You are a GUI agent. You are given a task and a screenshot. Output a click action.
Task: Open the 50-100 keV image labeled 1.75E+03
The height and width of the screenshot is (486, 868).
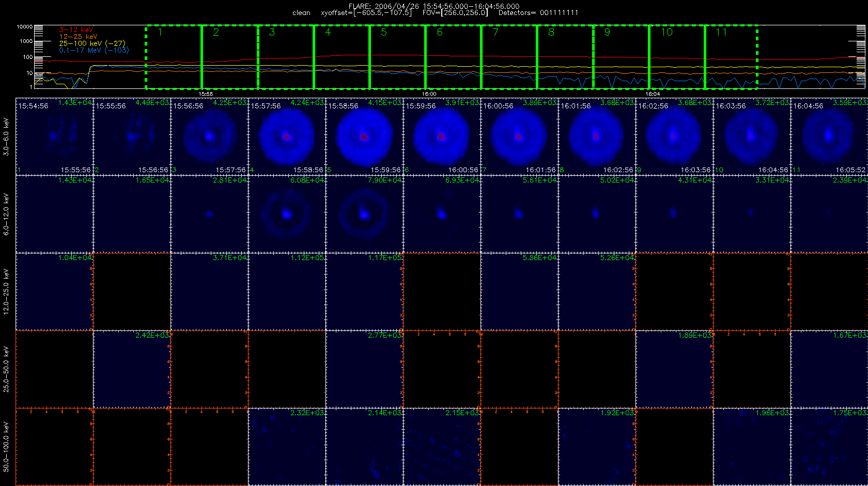click(x=829, y=447)
